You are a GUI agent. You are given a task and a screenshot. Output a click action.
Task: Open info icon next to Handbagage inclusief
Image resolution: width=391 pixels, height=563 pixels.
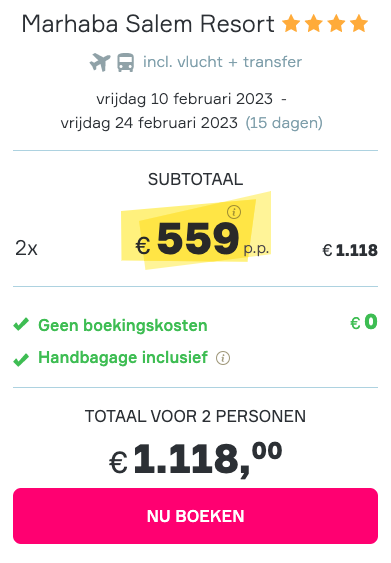223,358
